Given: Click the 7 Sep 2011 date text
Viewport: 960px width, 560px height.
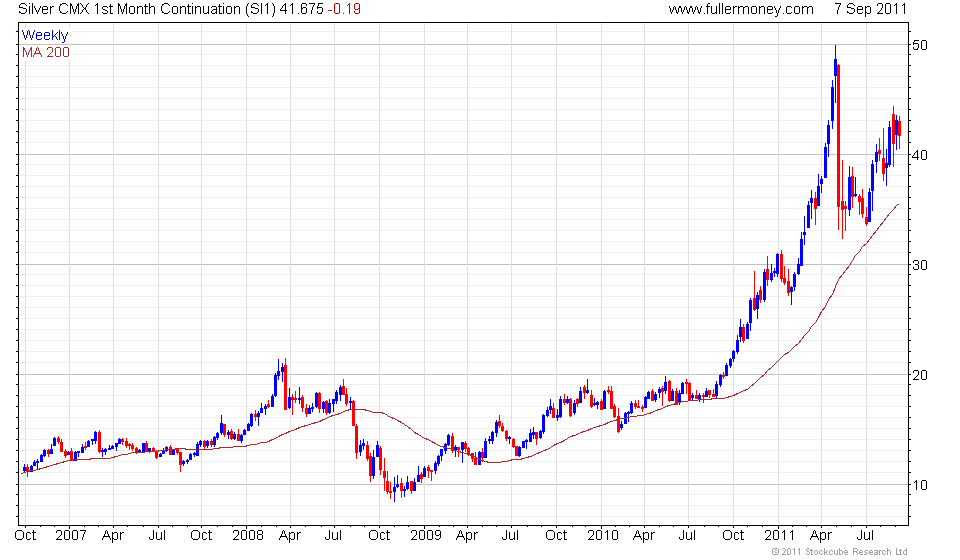Looking at the screenshot, I should coord(870,9).
